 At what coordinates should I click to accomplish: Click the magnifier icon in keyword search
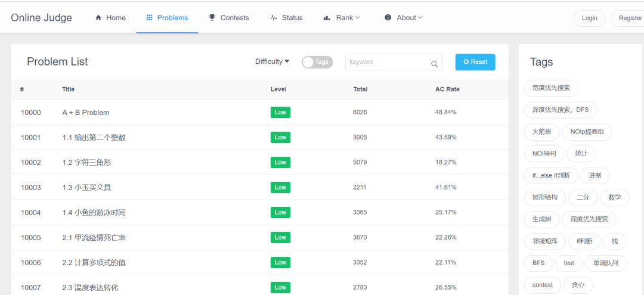pyautogui.click(x=434, y=63)
